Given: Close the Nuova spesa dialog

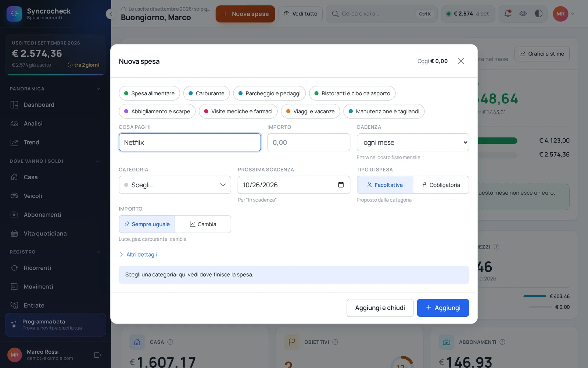Looking at the screenshot, I should (461, 61).
